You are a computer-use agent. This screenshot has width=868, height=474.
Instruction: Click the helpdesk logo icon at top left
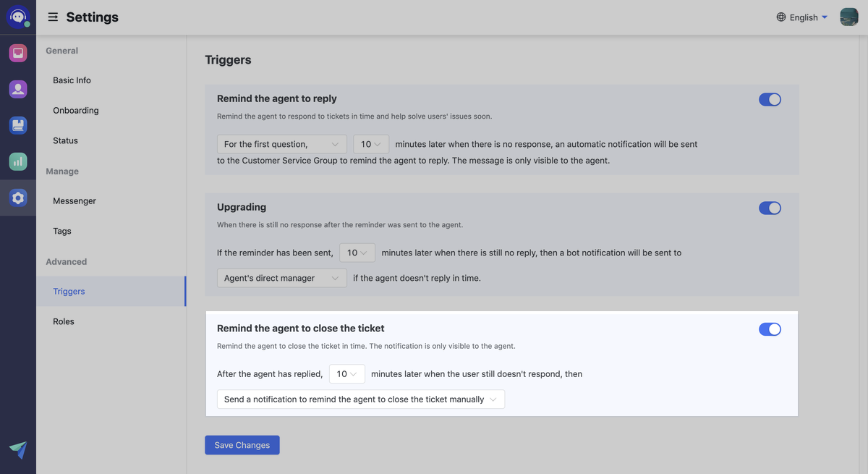(x=18, y=17)
